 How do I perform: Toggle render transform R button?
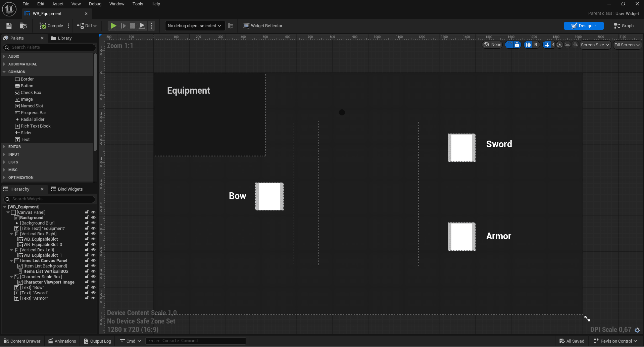[x=536, y=45]
